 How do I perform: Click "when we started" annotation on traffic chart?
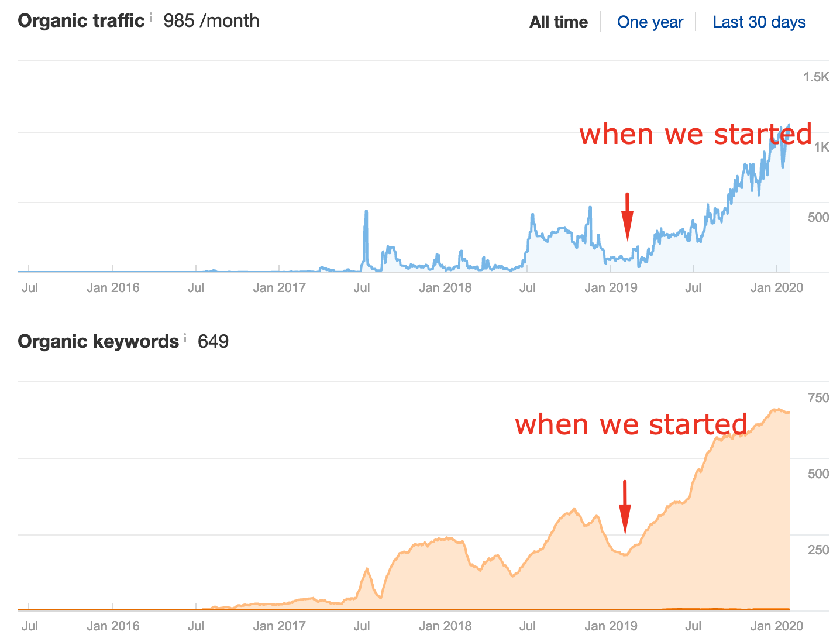pos(695,134)
